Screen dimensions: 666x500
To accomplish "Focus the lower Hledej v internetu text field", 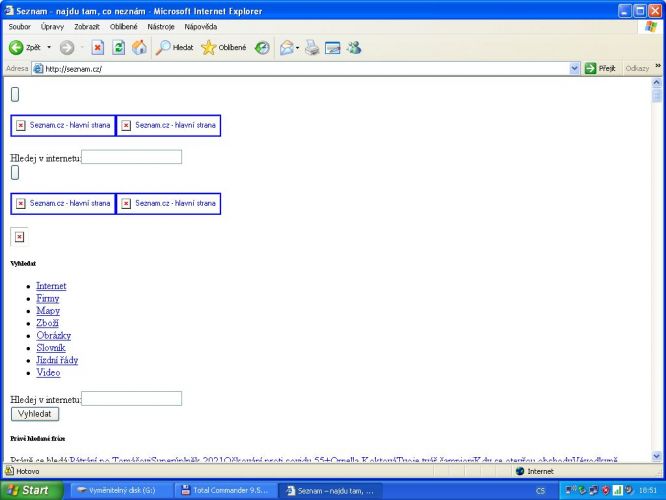I will point(131,398).
